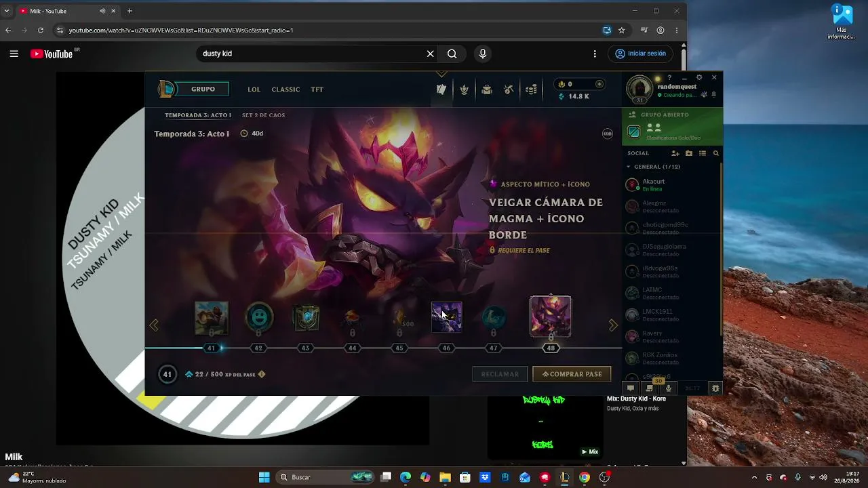Open Windows Start menu
868x488 pixels.
click(264, 477)
